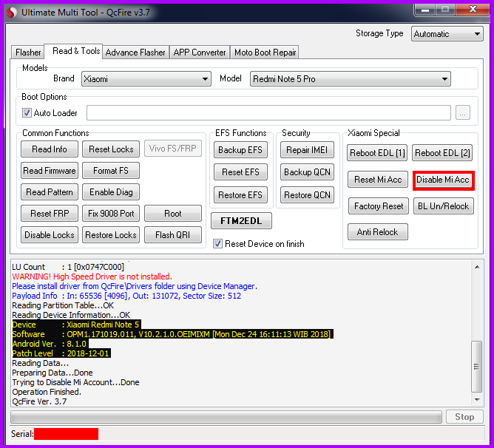Click the log scrollbar thumb
This screenshot has width=494, height=448.
[x=477, y=367]
